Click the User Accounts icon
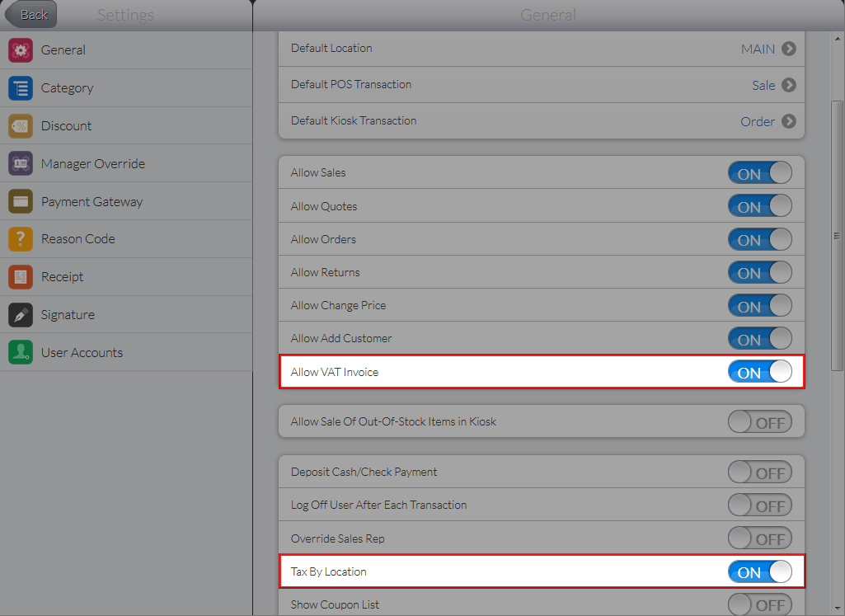This screenshot has height=616, width=845. (21, 353)
